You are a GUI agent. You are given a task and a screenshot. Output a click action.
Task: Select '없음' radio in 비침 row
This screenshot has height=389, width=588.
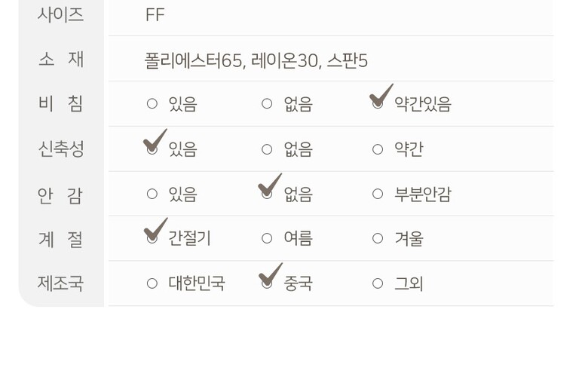pos(267,104)
